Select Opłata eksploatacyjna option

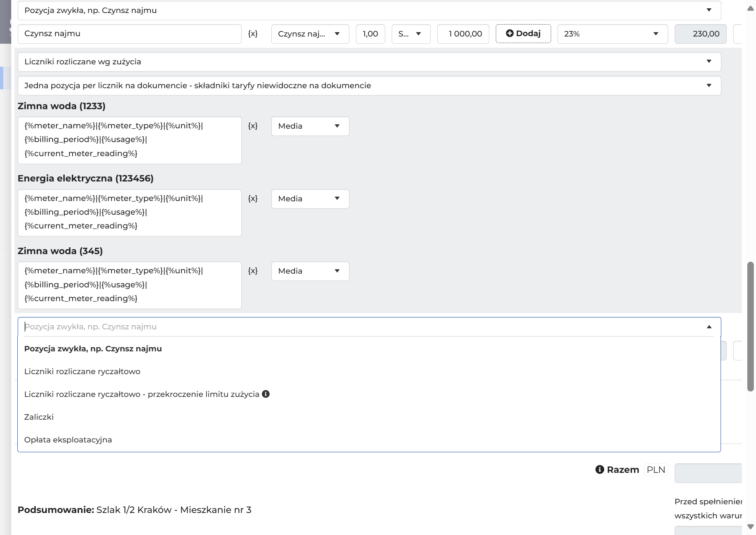pyautogui.click(x=68, y=440)
